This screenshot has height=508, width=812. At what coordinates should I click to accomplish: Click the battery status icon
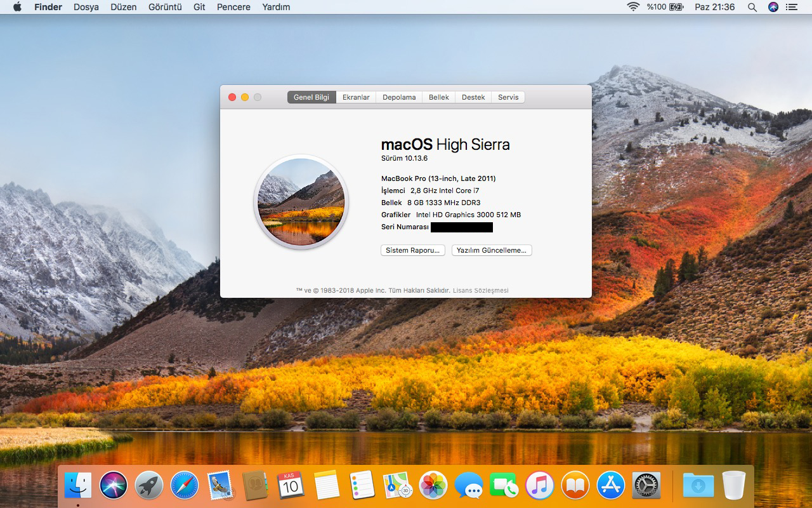tap(676, 7)
